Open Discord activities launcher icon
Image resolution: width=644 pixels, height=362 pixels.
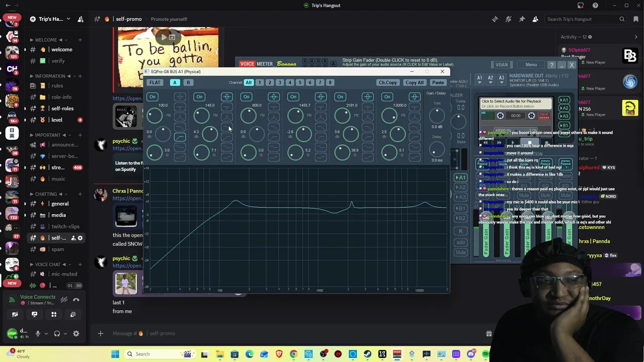[54, 314]
